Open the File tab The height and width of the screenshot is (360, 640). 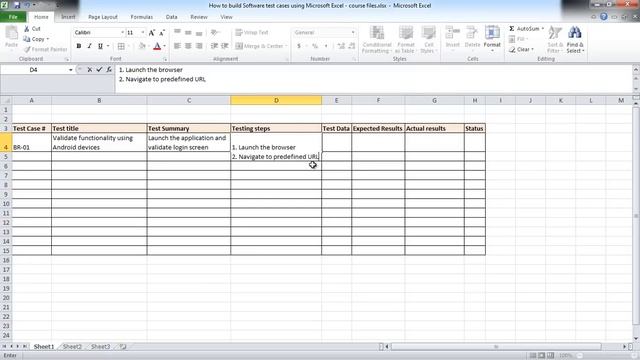(13, 17)
